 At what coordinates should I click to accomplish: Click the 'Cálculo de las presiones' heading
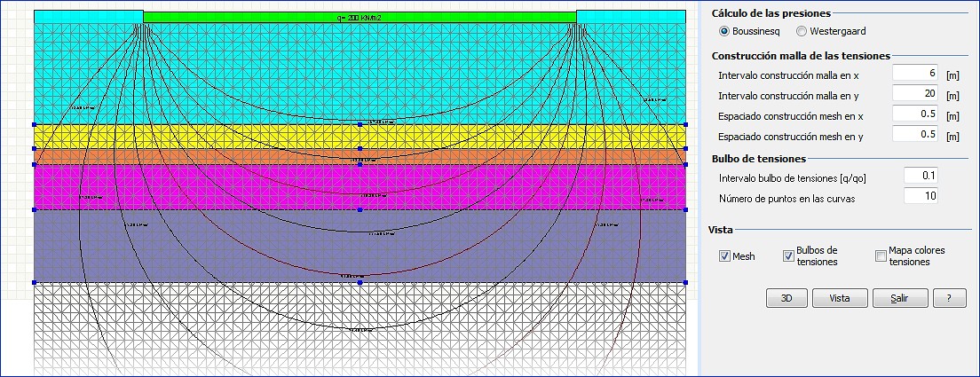tap(771, 12)
